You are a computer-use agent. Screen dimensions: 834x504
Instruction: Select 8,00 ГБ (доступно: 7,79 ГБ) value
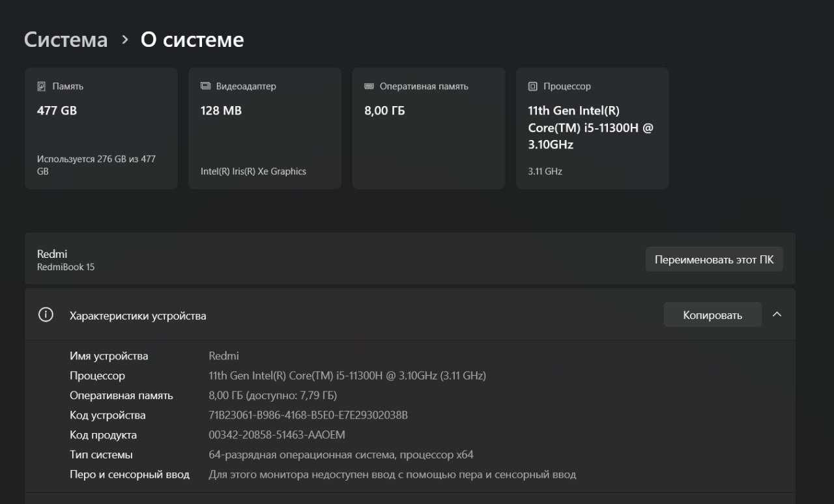coord(272,395)
